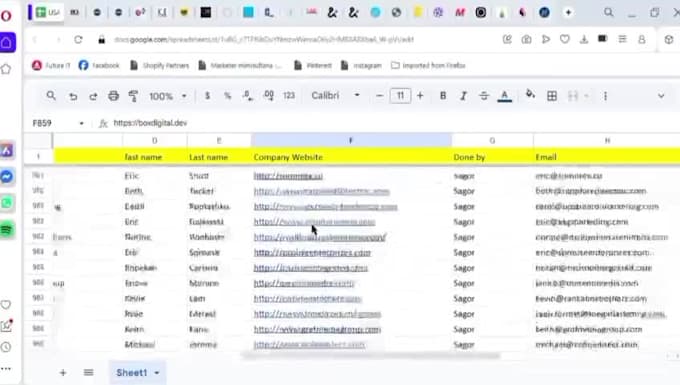Reload the page in browser
The width and height of the screenshot is (680, 385).
(78, 39)
